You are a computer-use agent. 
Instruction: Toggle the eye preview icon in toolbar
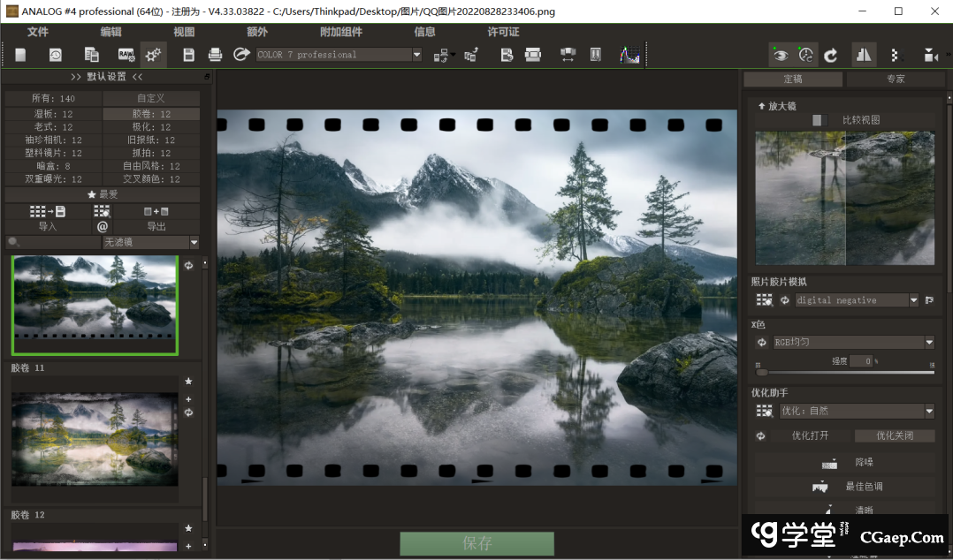point(780,55)
